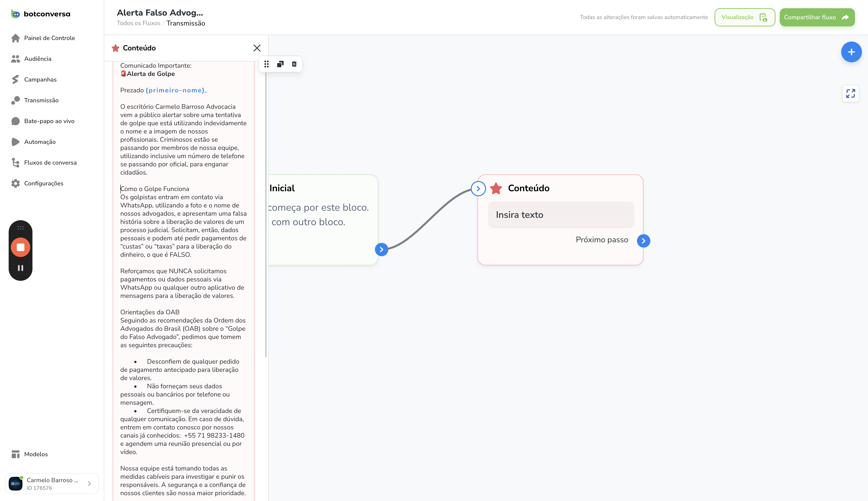Click the drag handle dots icon
The width and height of the screenshot is (868, 501).
pyautogui.click(x=266, y=64)
